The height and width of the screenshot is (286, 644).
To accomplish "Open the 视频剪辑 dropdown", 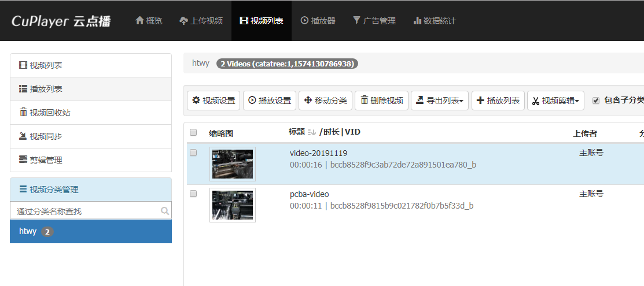I will tap(555, 101).
